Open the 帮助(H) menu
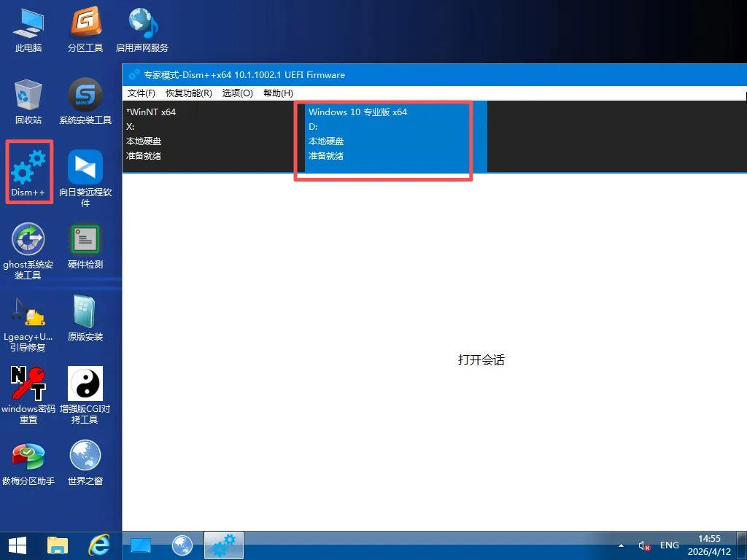 (278, 93)
